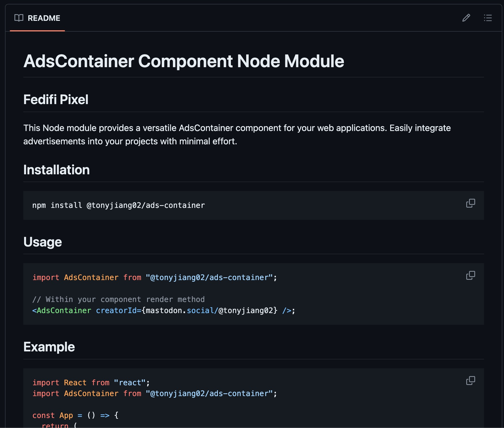The image size is (504, 428).
Task: Click the Example heading
Action: 49,347
